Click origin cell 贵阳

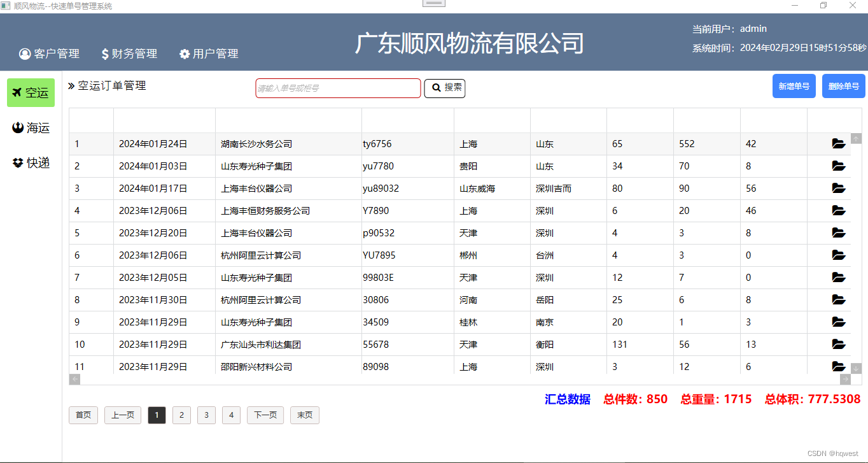[x=468, y=166]
